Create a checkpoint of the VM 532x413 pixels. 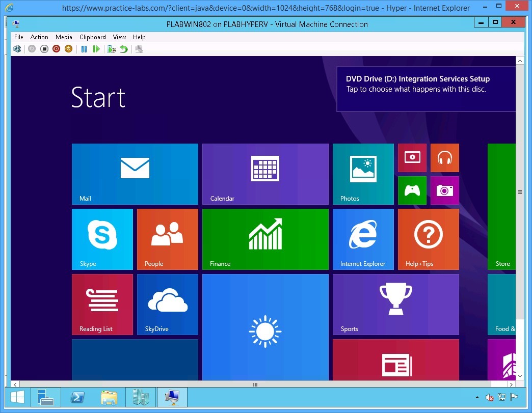click(112, 49)
